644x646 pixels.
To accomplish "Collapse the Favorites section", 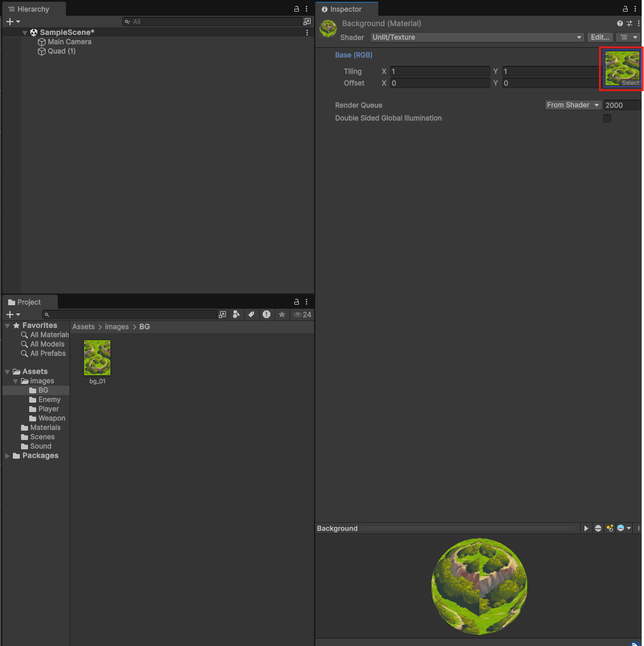I will click(x=8, y=326).
